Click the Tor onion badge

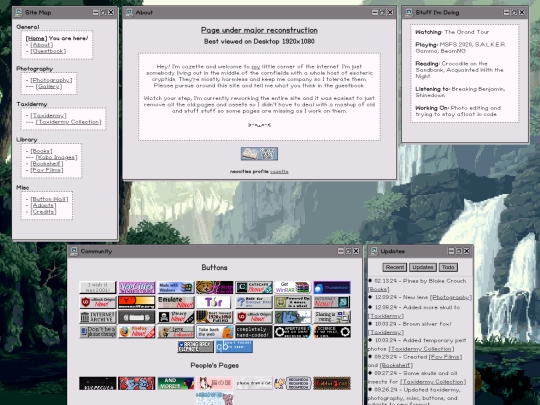coord(215,302)
